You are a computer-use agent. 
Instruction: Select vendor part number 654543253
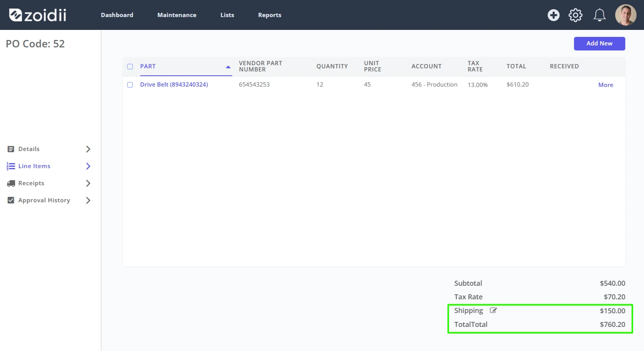tap(254, 85)
